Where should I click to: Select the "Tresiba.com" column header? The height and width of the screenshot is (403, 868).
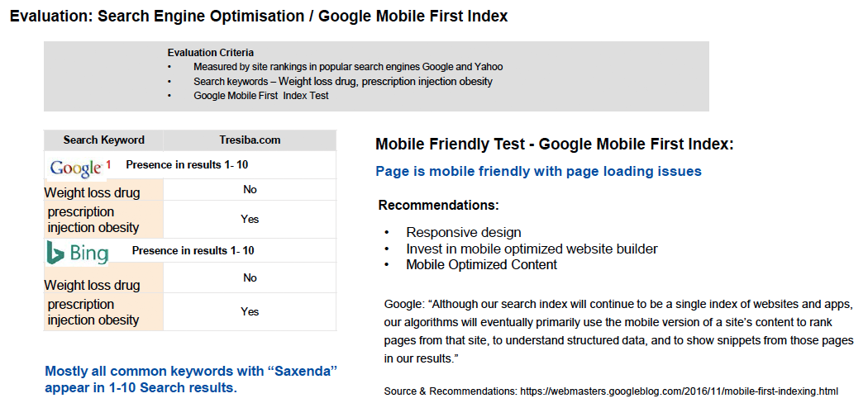point(250,140)
